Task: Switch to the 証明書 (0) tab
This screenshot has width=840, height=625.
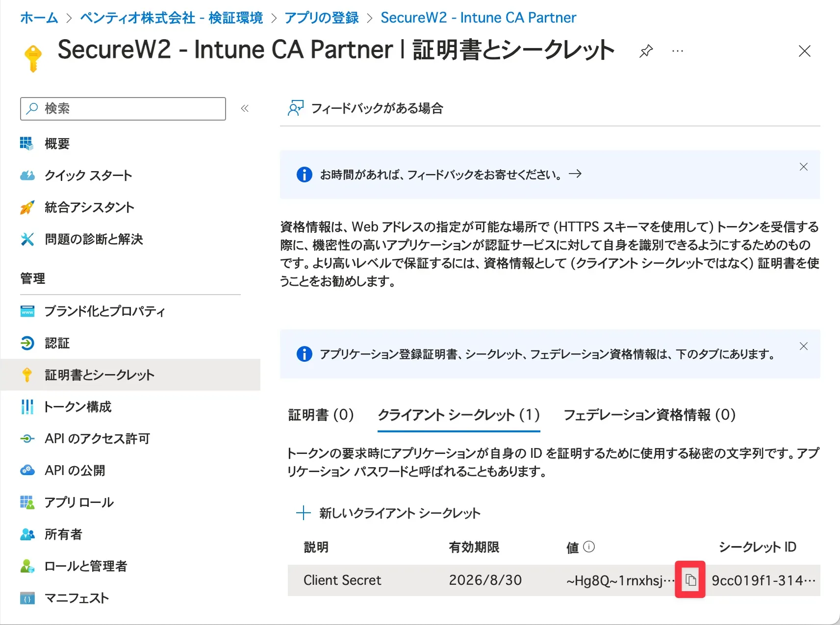Action: coord(321,415)
